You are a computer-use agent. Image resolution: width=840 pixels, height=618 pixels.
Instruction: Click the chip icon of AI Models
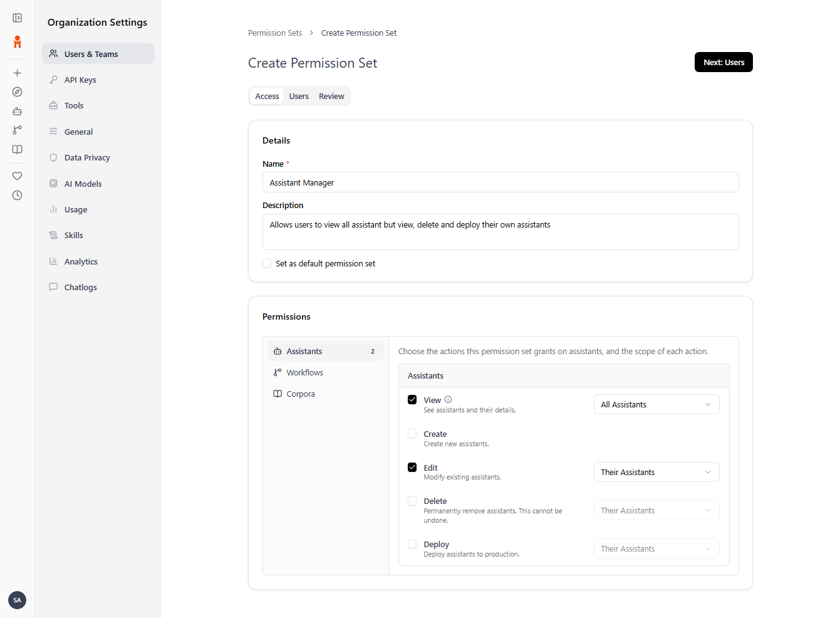pyautogui.click(x=53, y=184)
